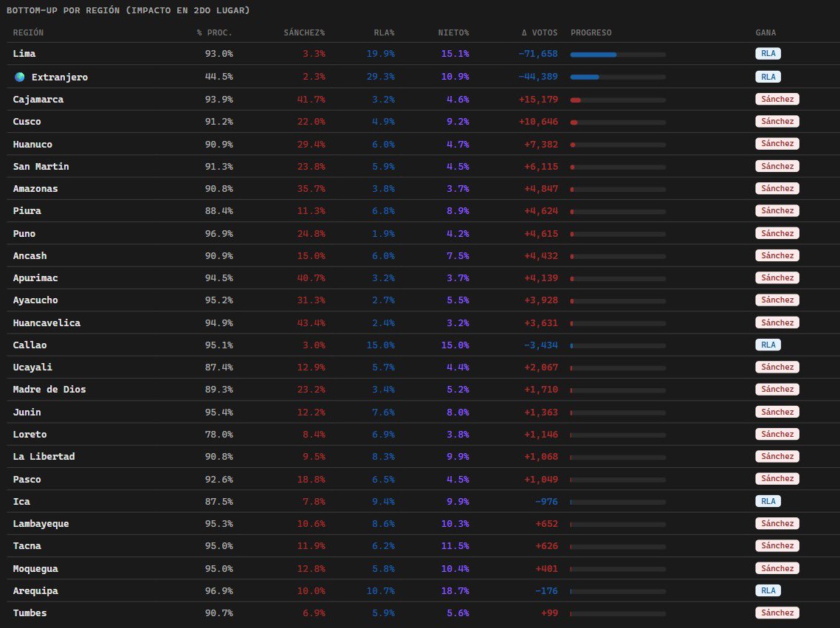Click the Lima progress bar

tap(618, 54)
